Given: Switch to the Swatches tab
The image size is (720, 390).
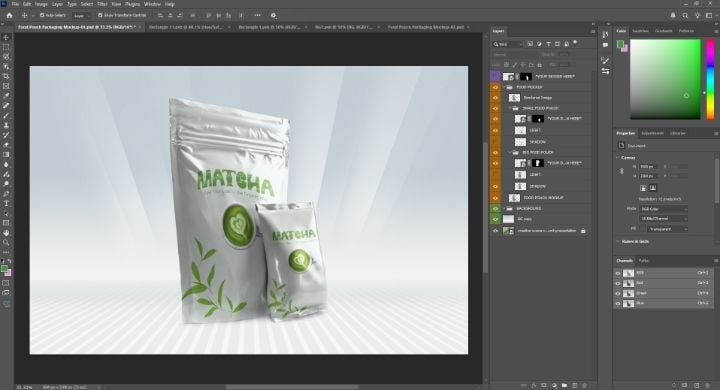Looking at the screenshot, I should pos(641,31).
